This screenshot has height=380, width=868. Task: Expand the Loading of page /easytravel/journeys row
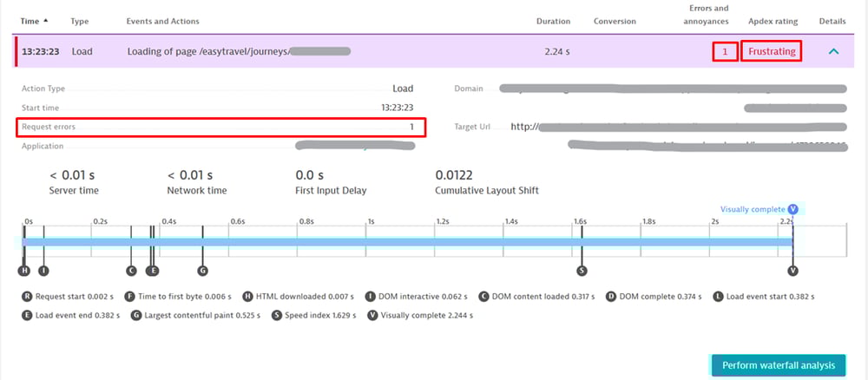pyautogui.click(x=238, y=52)
